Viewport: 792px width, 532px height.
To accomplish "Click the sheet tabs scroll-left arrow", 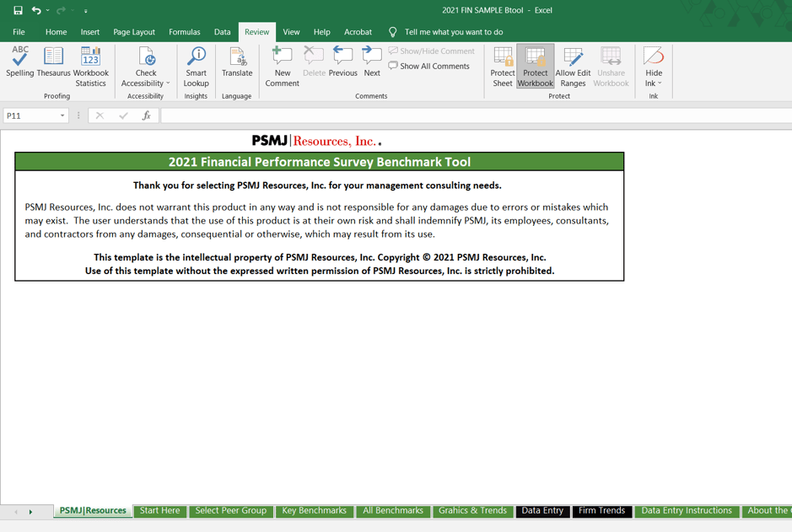I will click(16, 512).
